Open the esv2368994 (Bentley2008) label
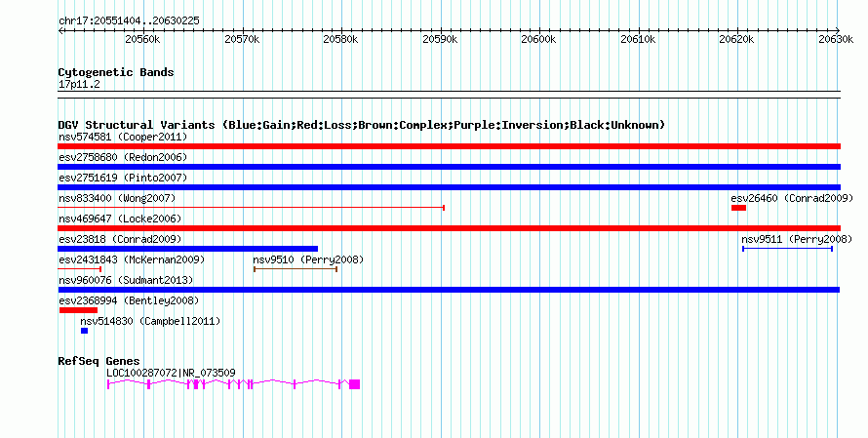868x438 pixels. pos(129,300)
